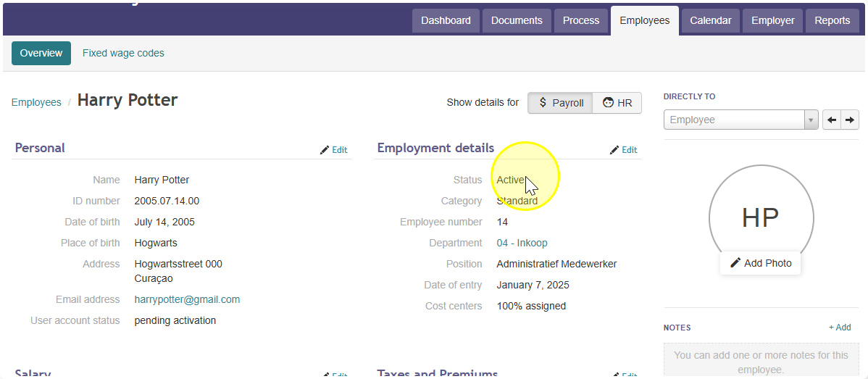
Task: Show details for HR
Action: [617, 103]
